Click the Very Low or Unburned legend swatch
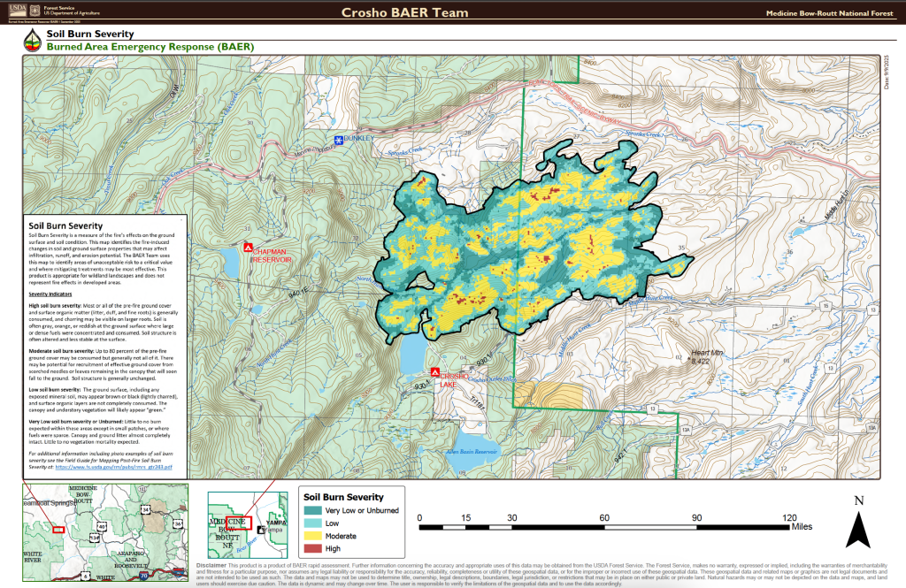The image size is (906, 588). point(312,511)
